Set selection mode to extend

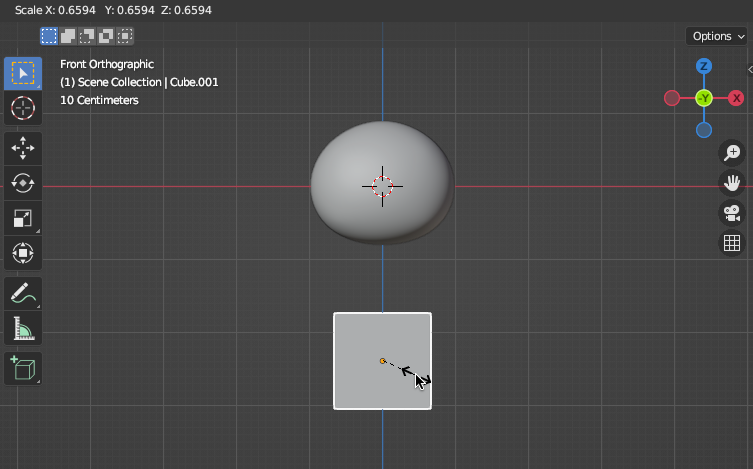68,36
